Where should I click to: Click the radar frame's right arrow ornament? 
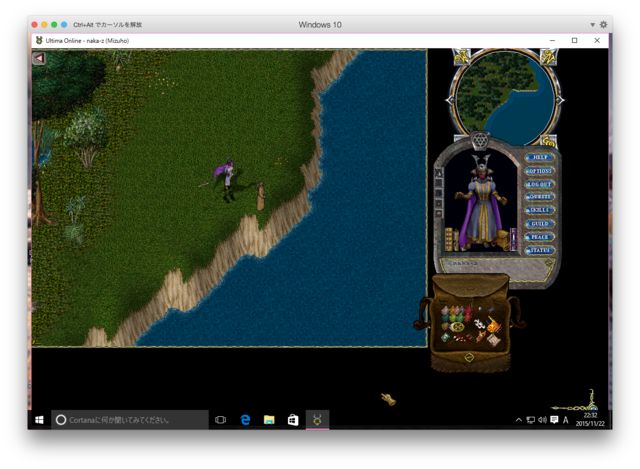coord(560,100)
